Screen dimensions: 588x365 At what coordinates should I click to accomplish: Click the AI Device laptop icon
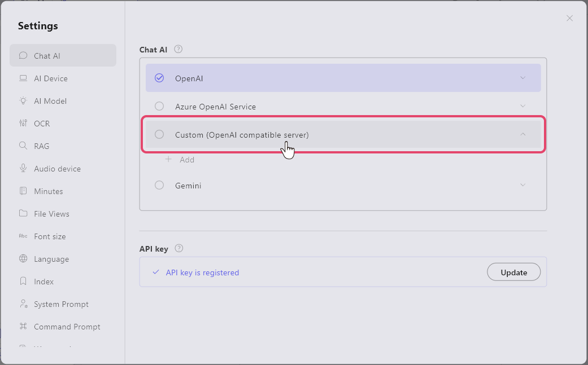pyautogui.click(x=23, y=78)
